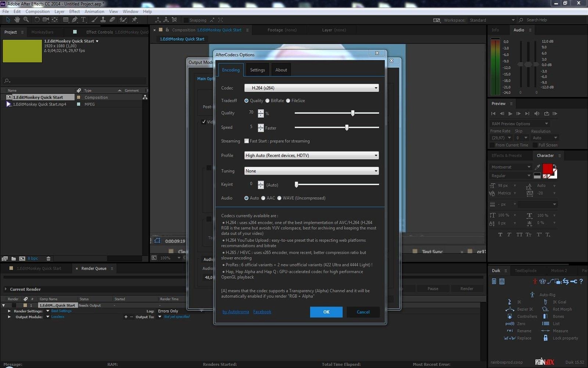Select BitRate tradeoff radio button

[x=268, y=100]
